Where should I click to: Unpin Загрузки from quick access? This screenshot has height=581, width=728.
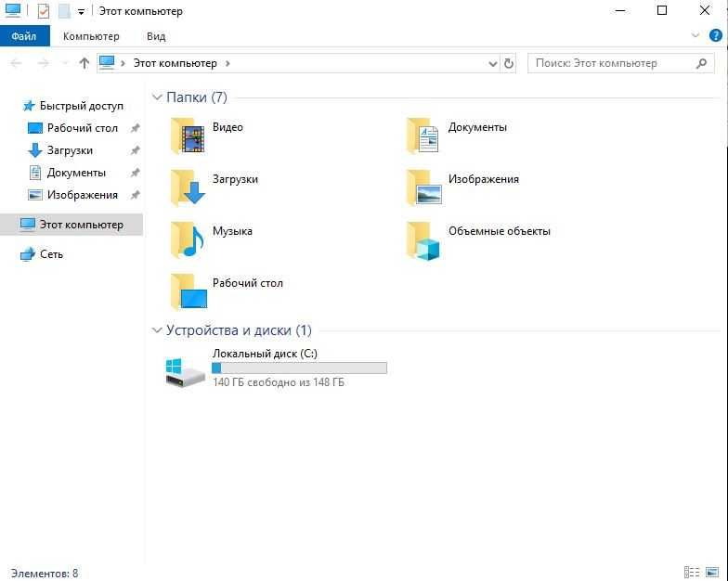click(136, 150)
